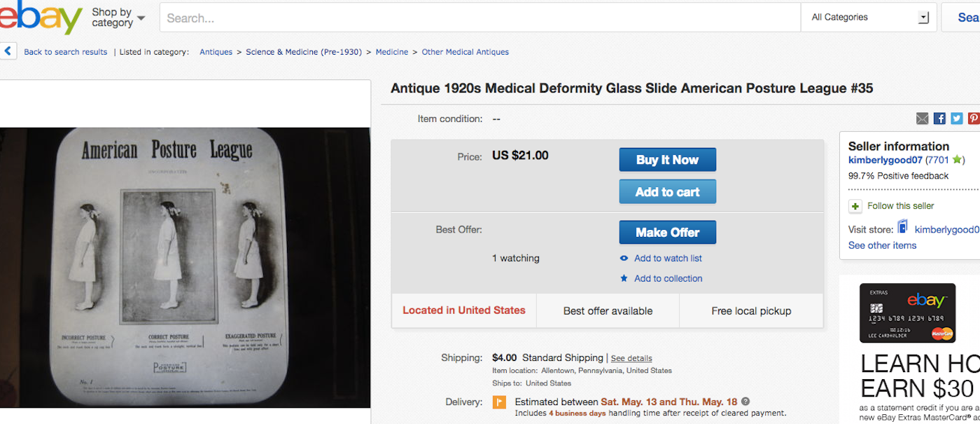The height and width of the screenshot is (424, 980).
Task: Open the glass slide product photo
Action: pyautogui.click(x=185, y=267)
